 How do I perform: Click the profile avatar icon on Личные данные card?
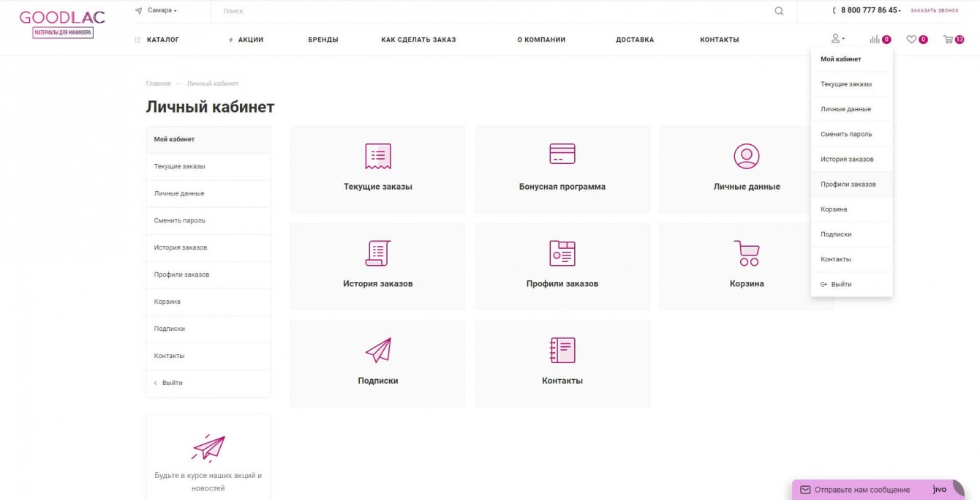coord(747,156)
